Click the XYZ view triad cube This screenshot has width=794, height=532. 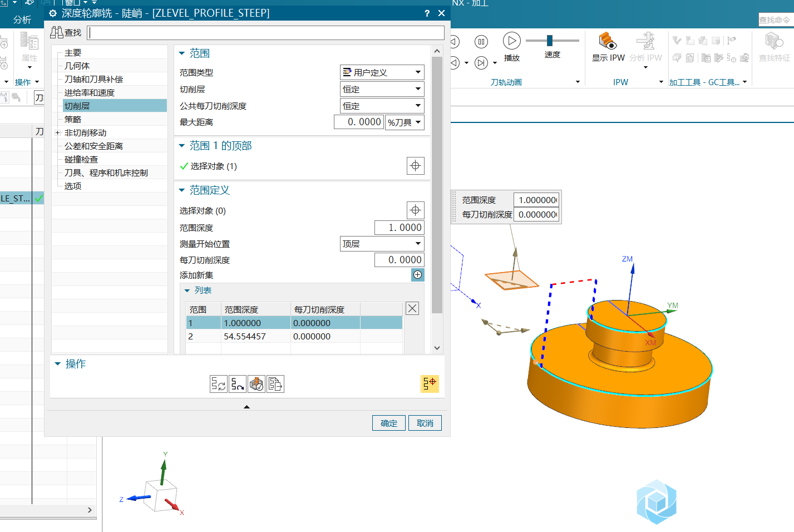click(160, 495)
